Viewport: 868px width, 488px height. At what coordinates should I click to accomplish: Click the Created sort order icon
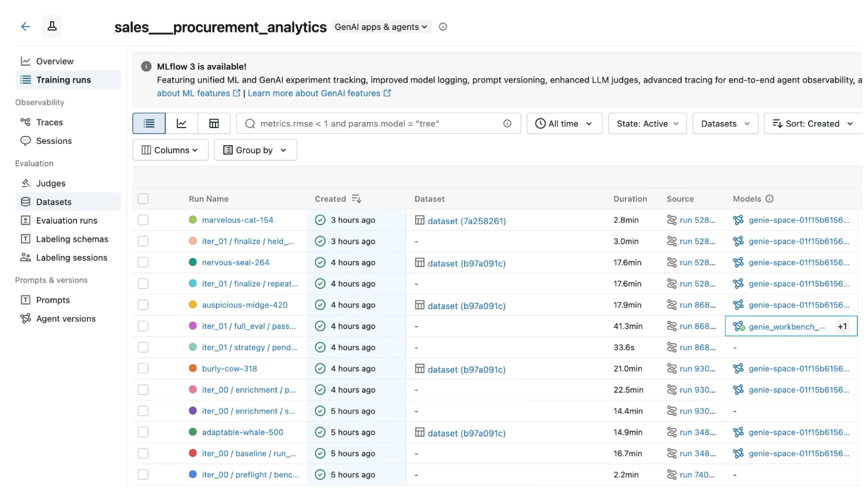pos(356,199)
